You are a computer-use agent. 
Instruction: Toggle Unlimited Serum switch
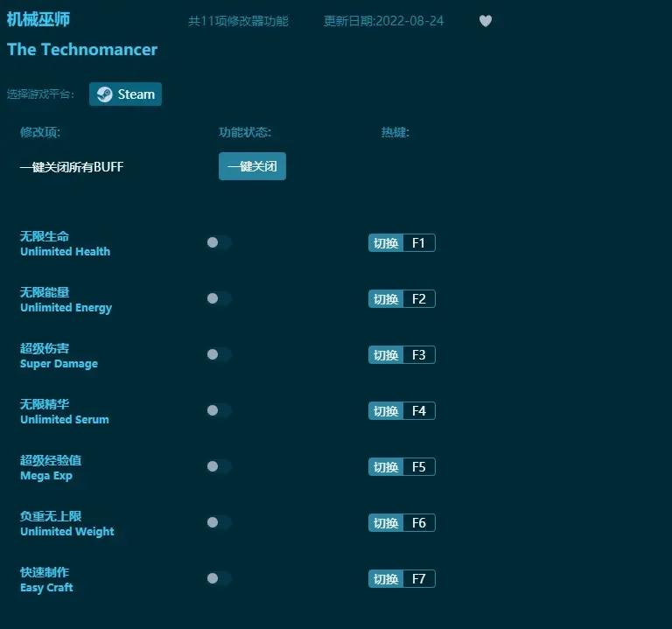[219, 410]
